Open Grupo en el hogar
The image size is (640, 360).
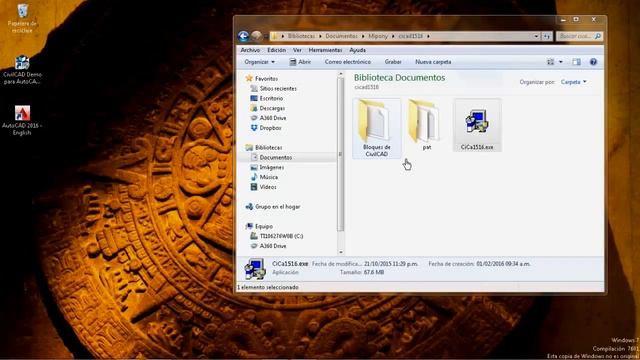pyautogui.click(x=273, y=207)
